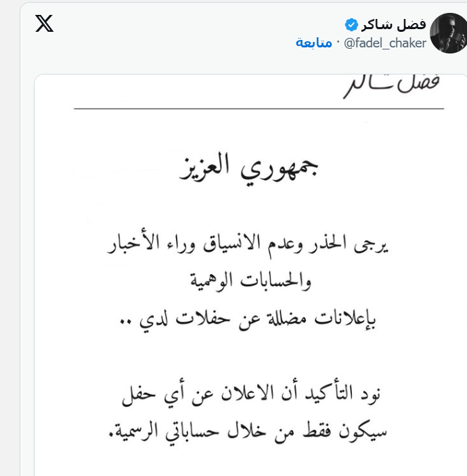Image resolution: width=467 pixels, height=476 pixels.
Task: Click the line بإعلانات مضللة عن حفلات
Action: [x=248, y=320]
